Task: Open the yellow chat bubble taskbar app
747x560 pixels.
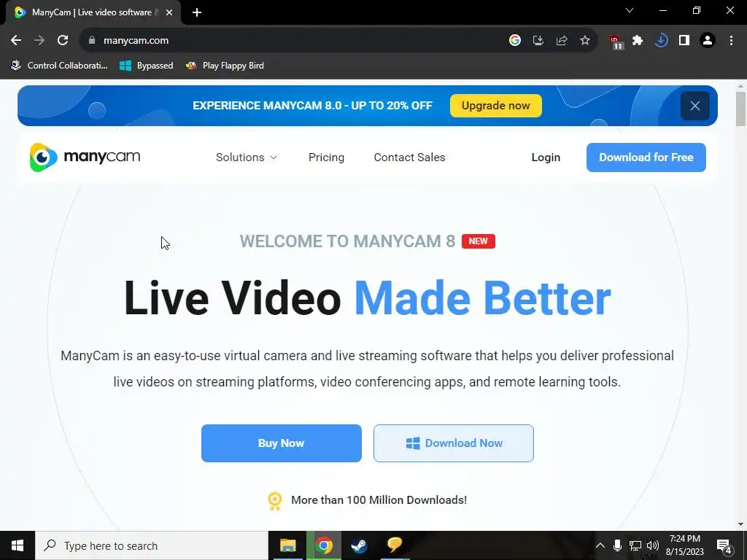Action: (x=395, y=545)
